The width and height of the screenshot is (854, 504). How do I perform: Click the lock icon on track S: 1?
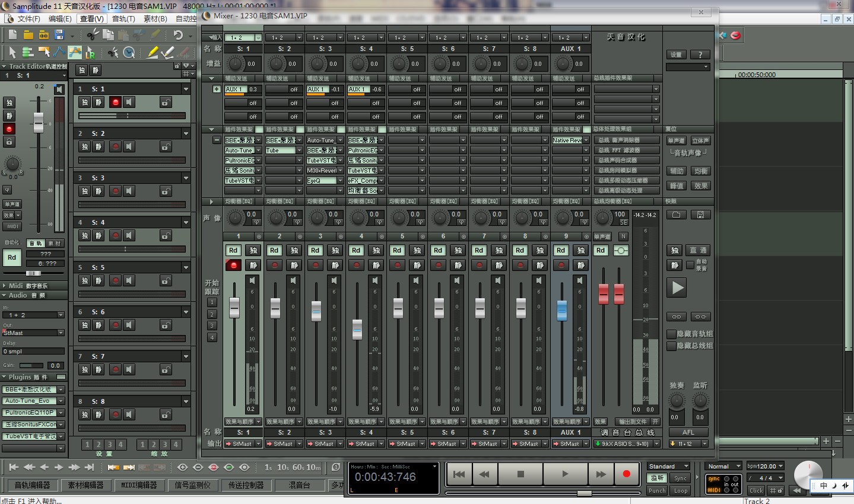click(x=166, y=102)
